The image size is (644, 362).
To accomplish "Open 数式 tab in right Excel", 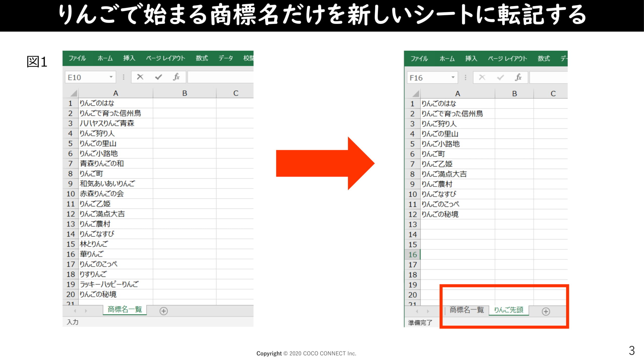I will click(x=544, y=59).
